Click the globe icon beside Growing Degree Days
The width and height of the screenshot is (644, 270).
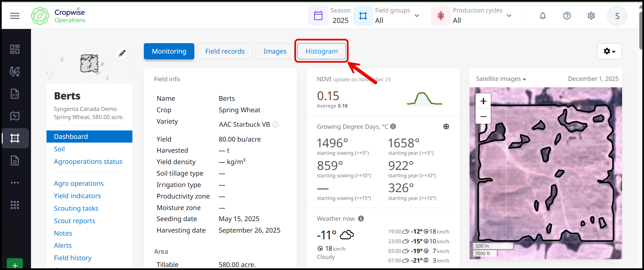(446, 127)
